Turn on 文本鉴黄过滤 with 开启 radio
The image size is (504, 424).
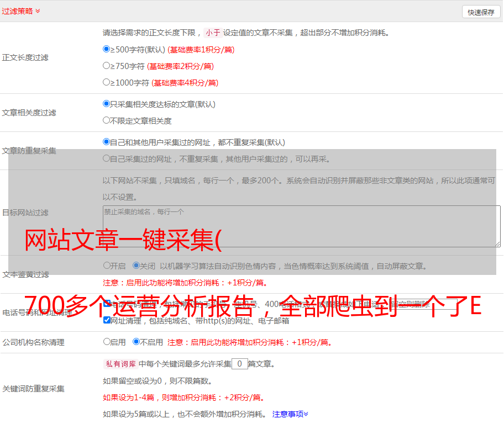[x=107, y=266]
